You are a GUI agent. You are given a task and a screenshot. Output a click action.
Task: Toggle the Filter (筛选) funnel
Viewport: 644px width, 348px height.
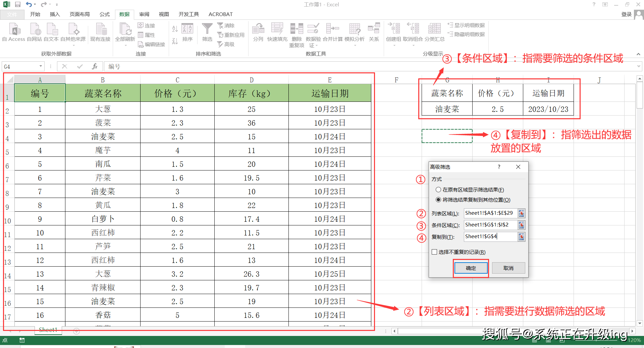click(207, 32)
